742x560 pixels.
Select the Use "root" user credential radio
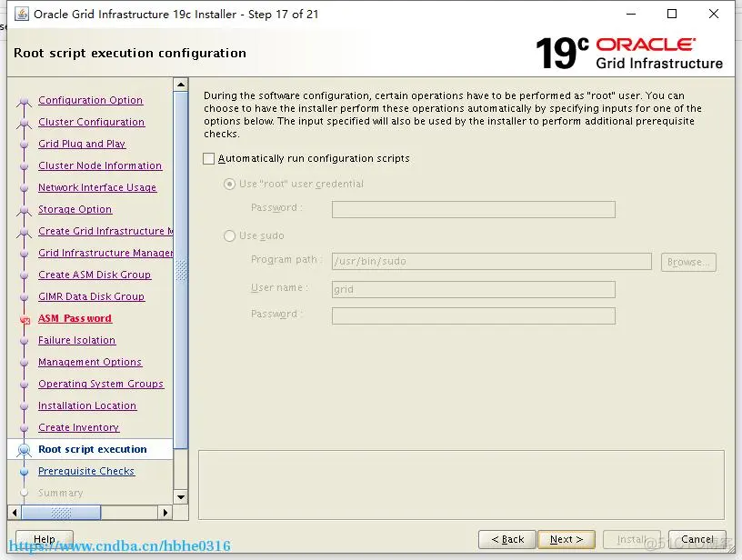pos(229,184)
